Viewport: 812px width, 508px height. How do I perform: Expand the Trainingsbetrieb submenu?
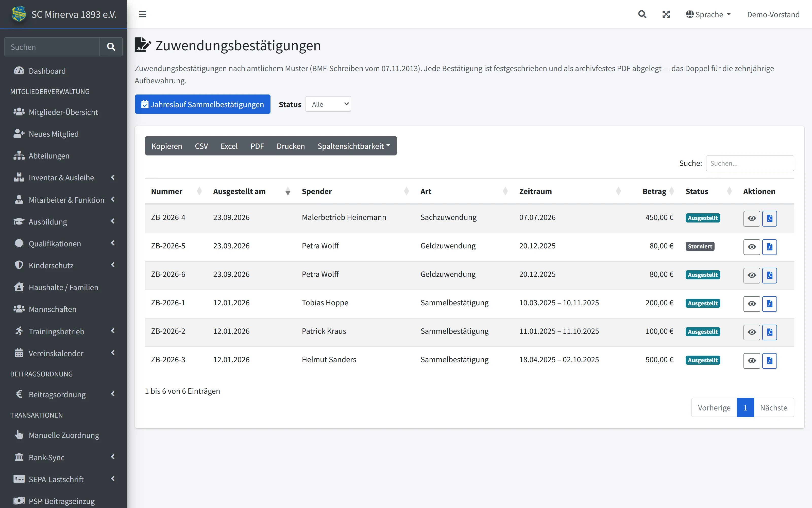click(63, 331)
